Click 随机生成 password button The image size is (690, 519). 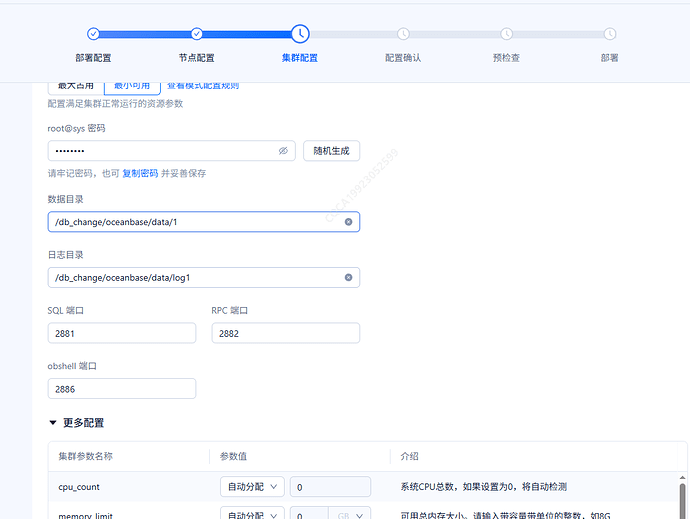click(331, 151)
